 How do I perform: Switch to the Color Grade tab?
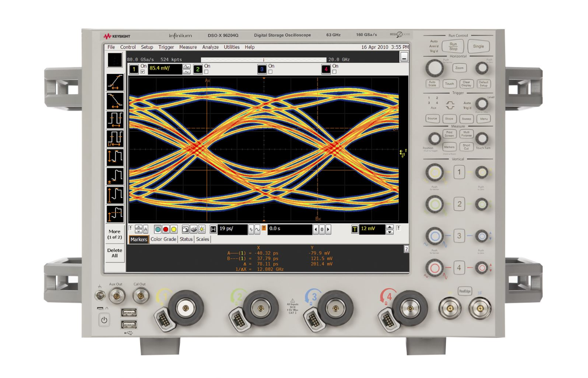163,240
